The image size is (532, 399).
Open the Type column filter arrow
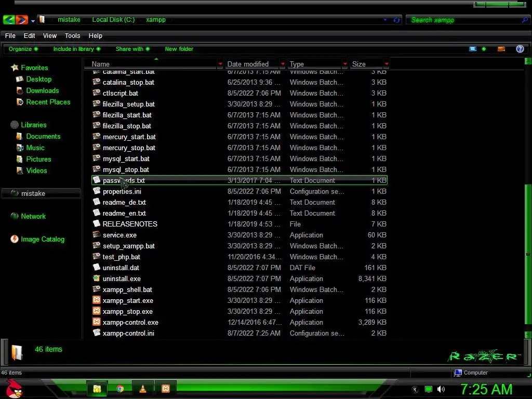click(345, 64)
